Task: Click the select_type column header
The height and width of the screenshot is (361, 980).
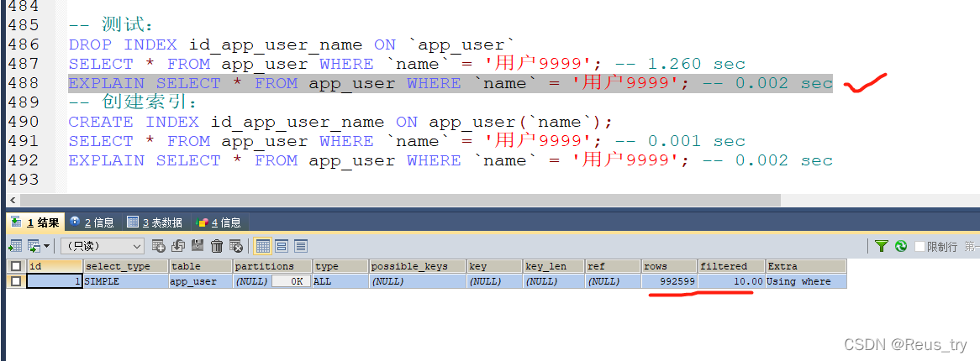Action: click(125, 266)
